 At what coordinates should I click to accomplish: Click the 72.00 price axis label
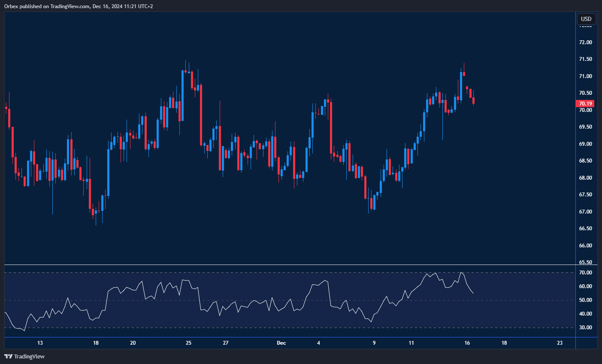pos(585,42)
